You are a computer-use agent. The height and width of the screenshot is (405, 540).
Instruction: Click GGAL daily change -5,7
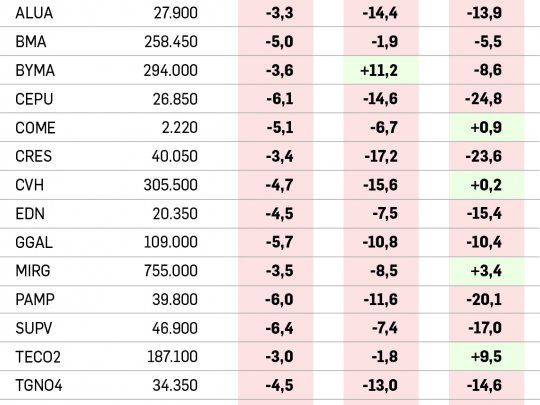(279, 242)
